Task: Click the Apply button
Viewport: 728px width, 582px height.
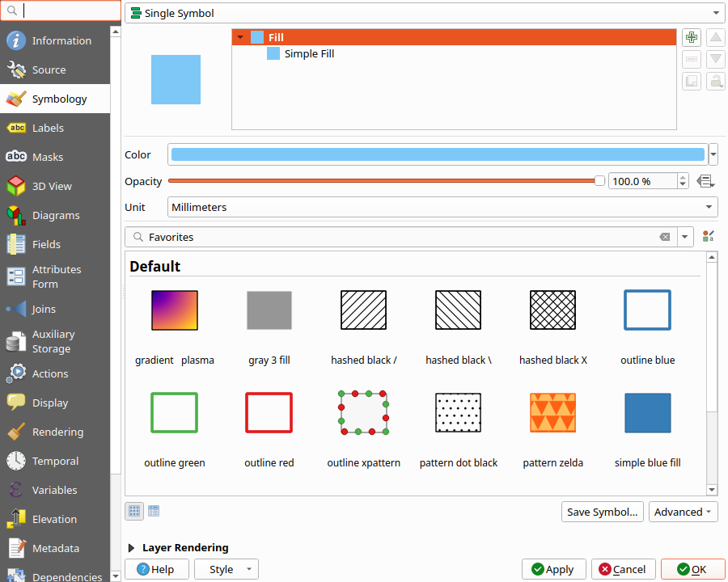Action: pos(553,569)
